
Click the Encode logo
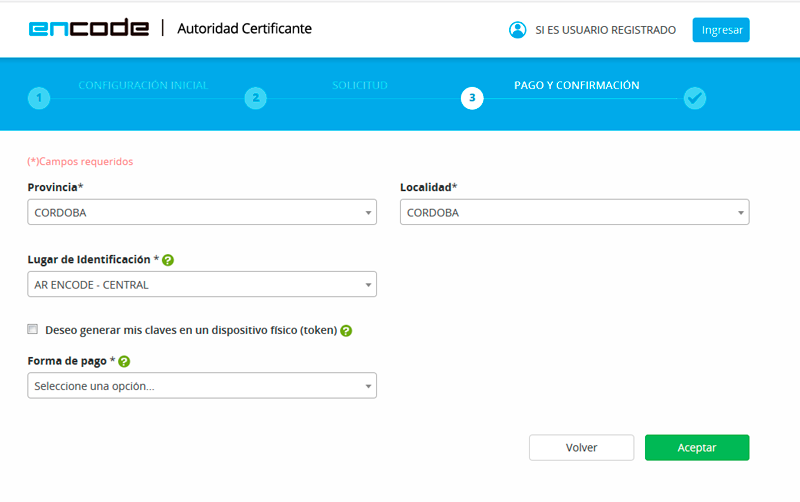pyautogui.click(x=89, y=28)
